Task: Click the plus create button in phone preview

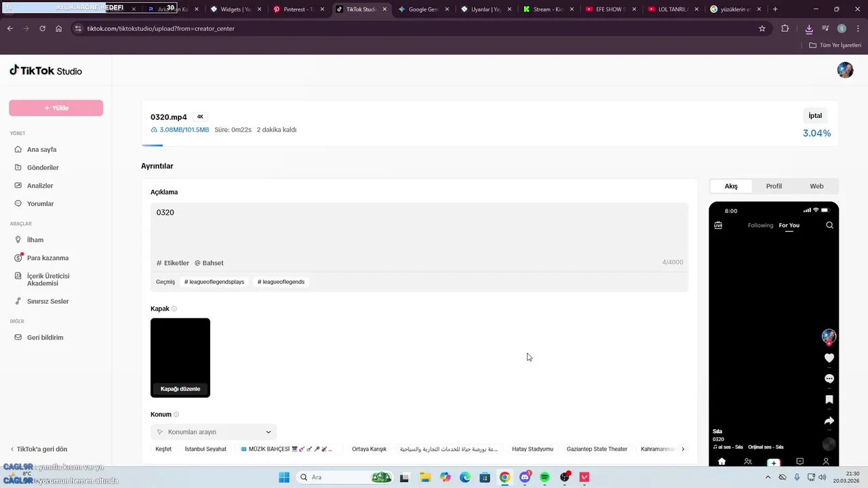Action: click(x=774, y=462)
